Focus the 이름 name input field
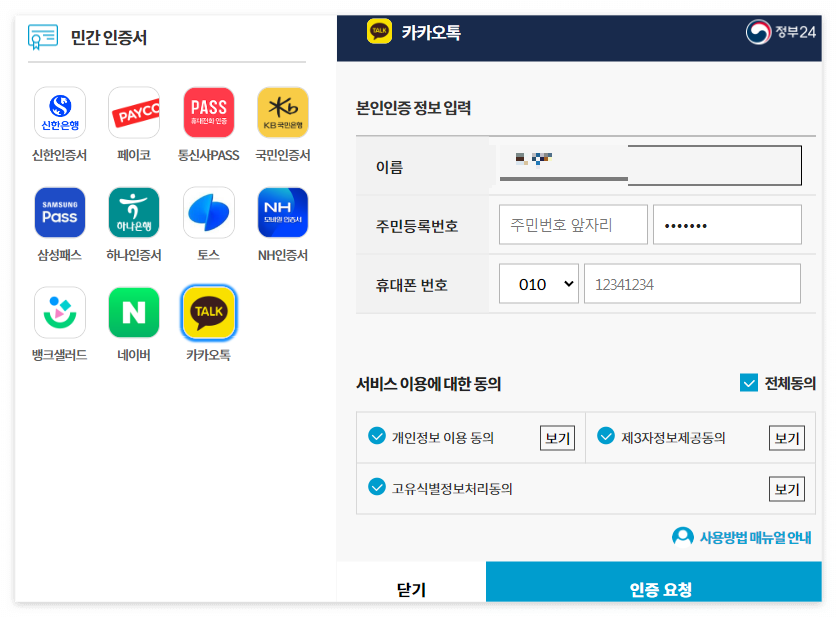Screen dimensions: 837x617 (x=650, y=165)
